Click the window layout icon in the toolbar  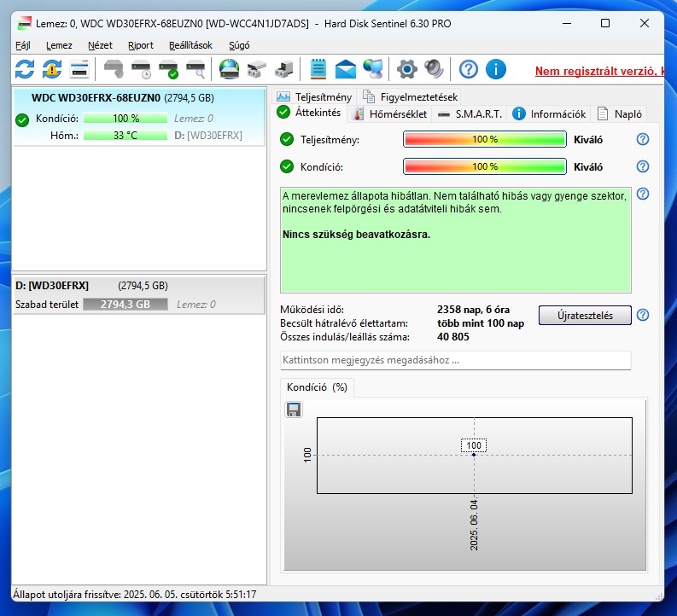79,69
